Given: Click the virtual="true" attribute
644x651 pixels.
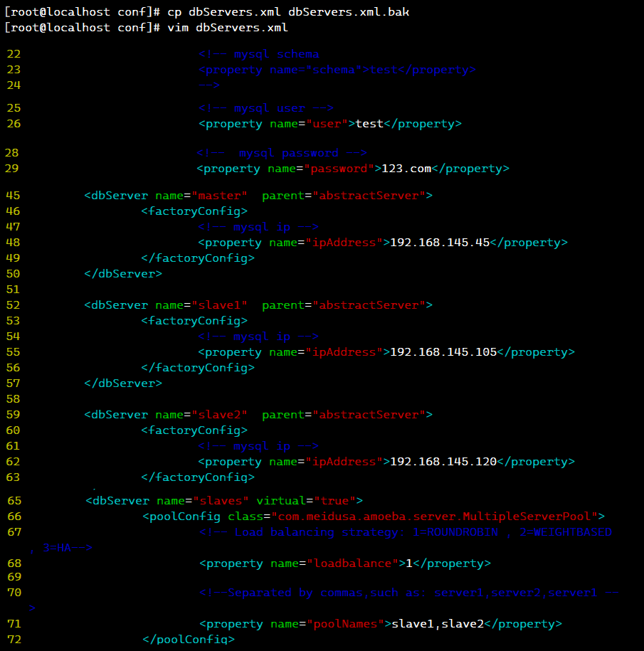Looking at the screenshot, I should coord(306,501).
